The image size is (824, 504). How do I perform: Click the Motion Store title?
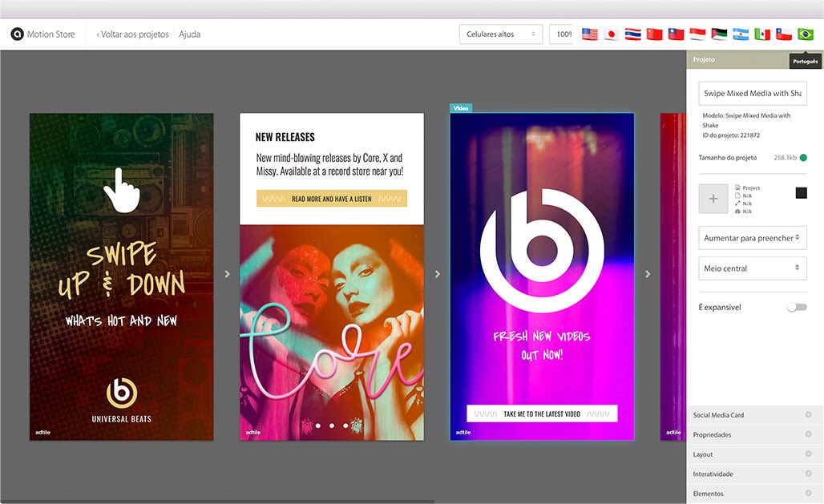click(x=51, y=34)
